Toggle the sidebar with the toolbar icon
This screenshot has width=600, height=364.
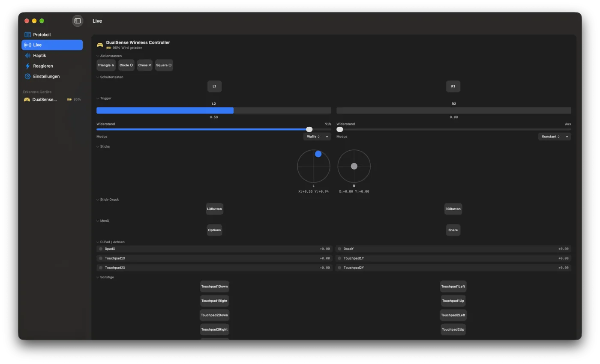pyautogui.click(x=78, y=21)
